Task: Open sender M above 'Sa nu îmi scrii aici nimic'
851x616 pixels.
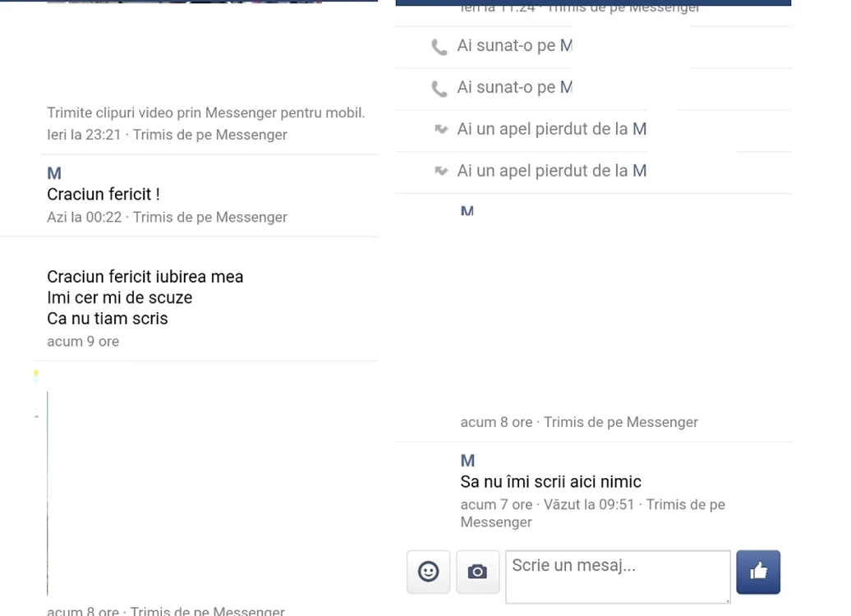Action: click(467, 461)
